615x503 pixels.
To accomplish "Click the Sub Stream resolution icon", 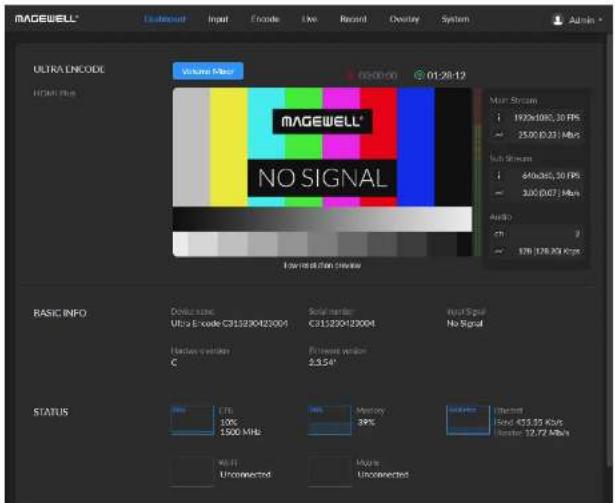I will pyautogui.click(x=499, y=175).
